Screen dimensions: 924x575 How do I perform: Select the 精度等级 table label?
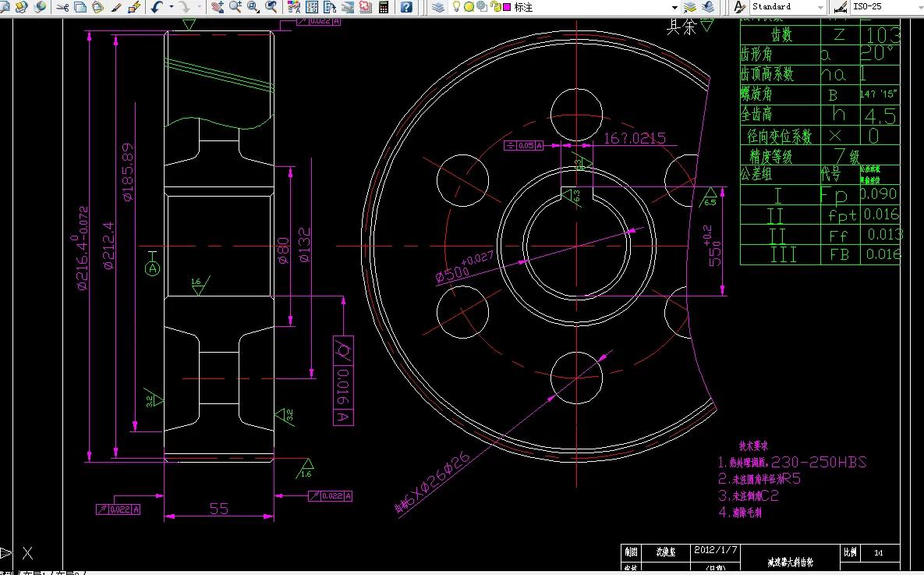771,156
